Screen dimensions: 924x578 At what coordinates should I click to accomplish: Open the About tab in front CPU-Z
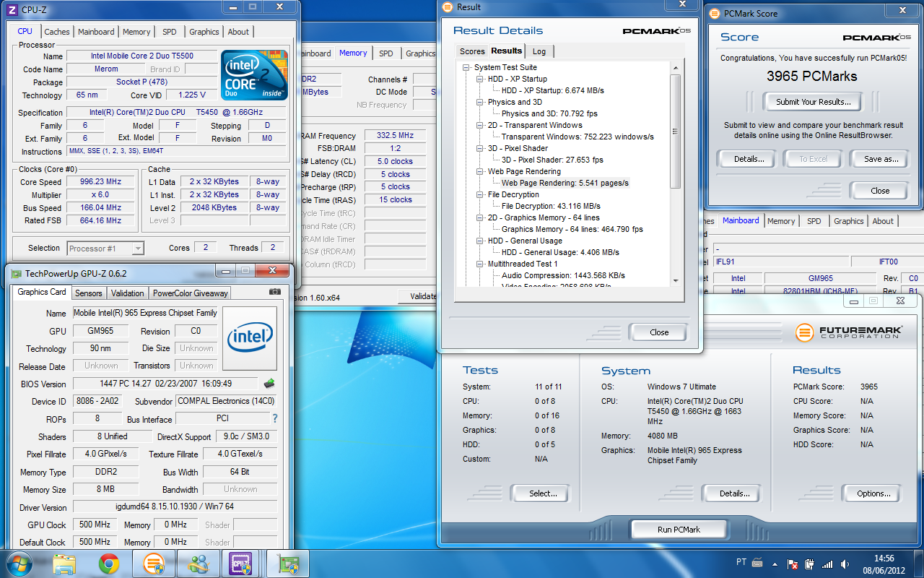coord(238,32)
